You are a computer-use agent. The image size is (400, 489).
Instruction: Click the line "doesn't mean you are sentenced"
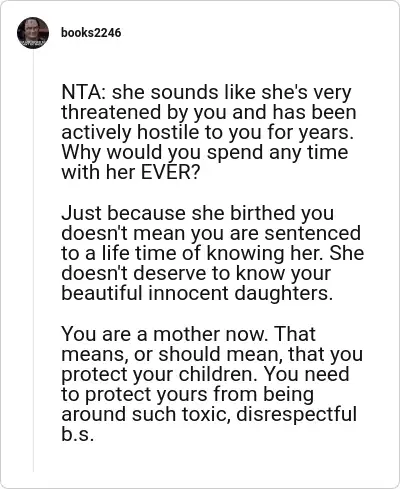(211, 233)
